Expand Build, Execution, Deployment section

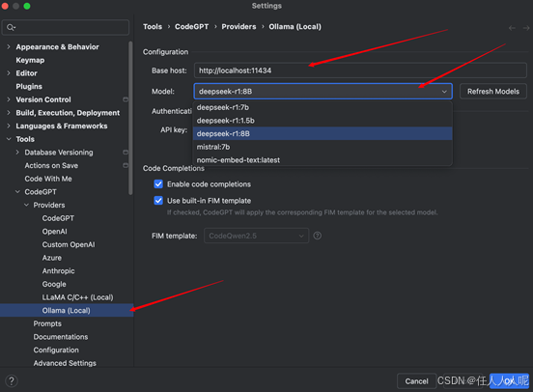9,113
